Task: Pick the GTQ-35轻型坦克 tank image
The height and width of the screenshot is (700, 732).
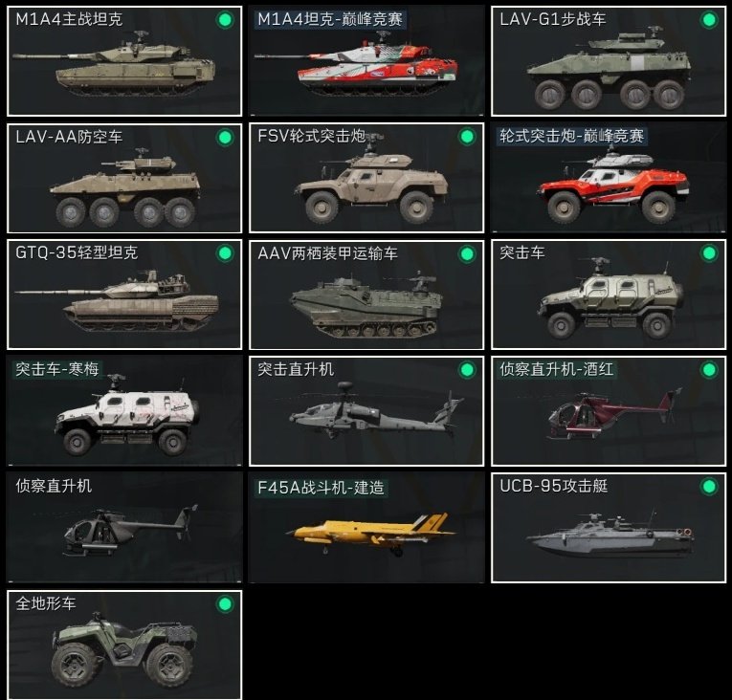Action: (117, 299)
